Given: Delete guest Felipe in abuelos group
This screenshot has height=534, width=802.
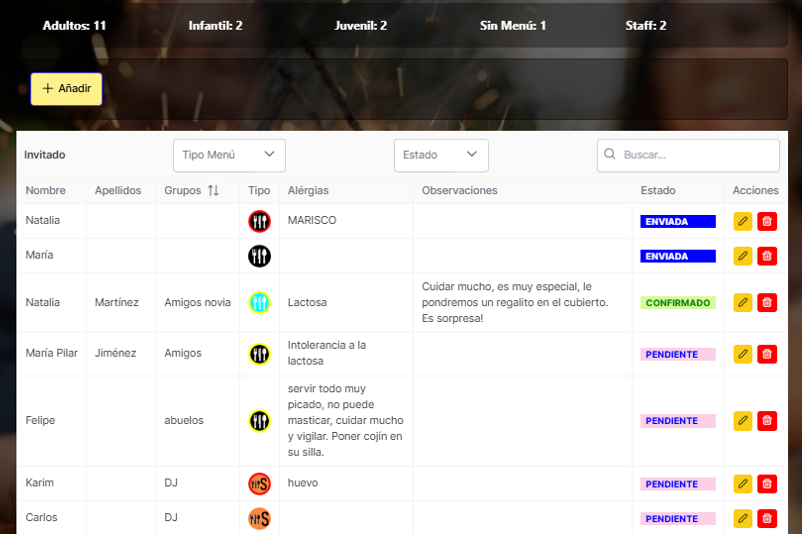Looking at the screenshot, I should (767, 420).
